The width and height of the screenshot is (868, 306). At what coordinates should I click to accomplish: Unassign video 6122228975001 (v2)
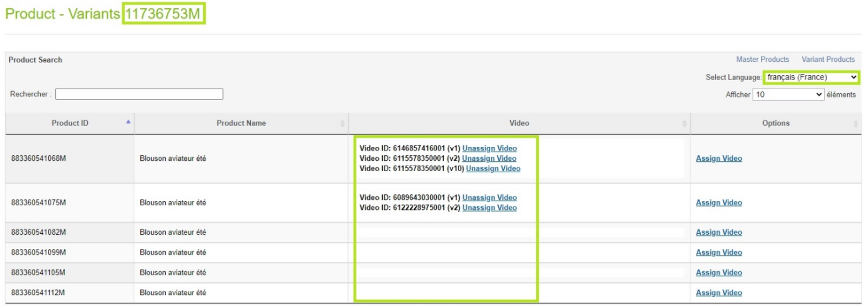tap(489, 208)
